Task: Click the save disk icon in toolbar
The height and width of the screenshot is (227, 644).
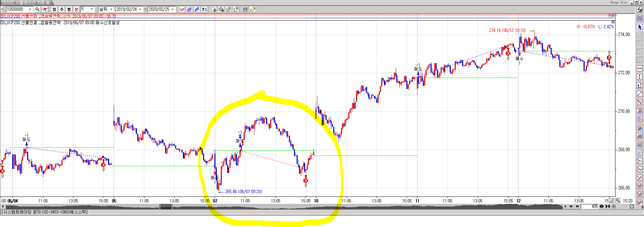Action: tap(245, 9)
